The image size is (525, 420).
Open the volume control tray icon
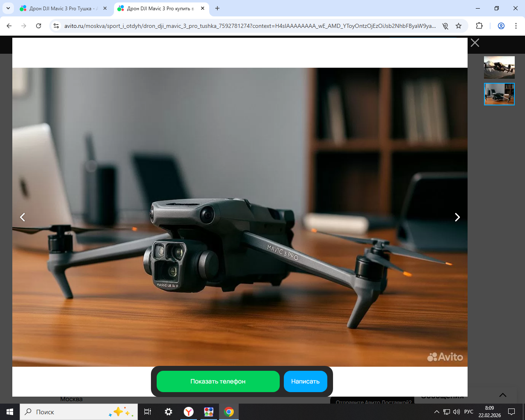coord(457,412)
